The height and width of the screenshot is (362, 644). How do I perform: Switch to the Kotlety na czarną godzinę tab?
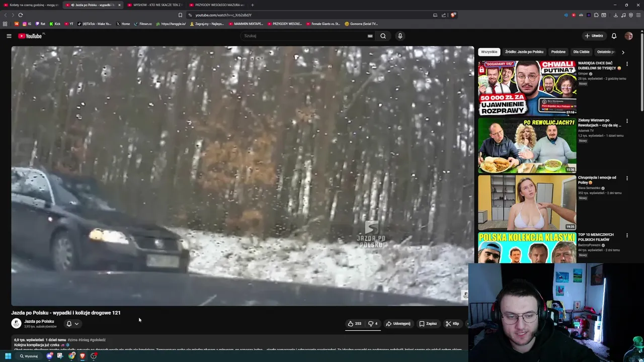[x=30, y=5]
